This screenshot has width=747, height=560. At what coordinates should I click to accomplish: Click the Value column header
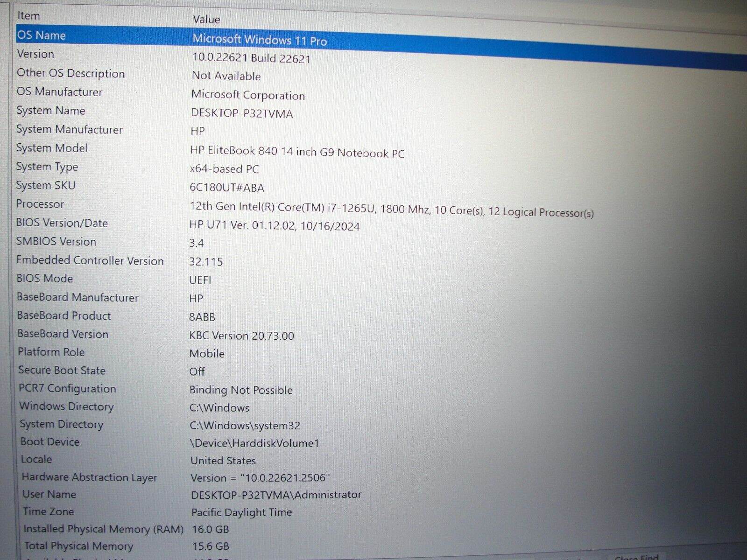[206, 19]
